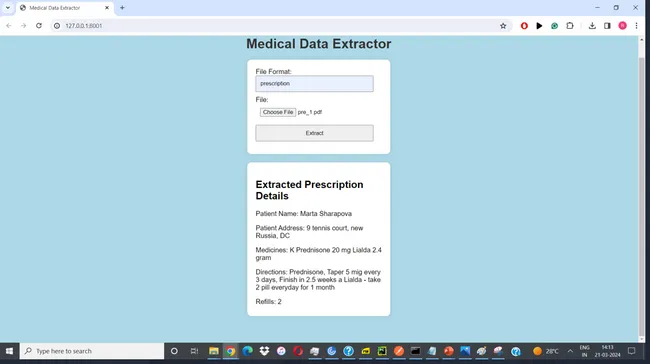650x364 pixels.
Task: Open a new tab with plus button
Action: [122, 7]
